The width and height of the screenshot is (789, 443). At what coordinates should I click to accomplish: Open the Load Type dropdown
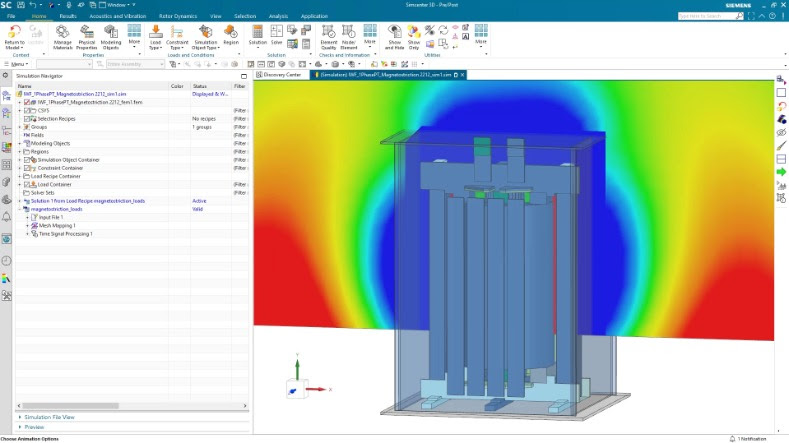click(x=155, y=37)
